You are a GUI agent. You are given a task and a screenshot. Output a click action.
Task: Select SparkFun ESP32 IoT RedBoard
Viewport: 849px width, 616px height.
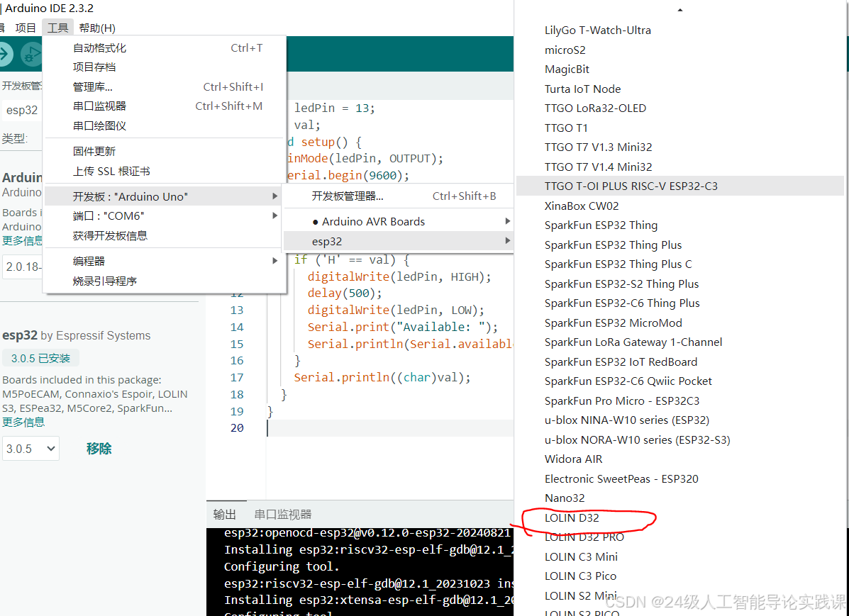click(679, 362)
